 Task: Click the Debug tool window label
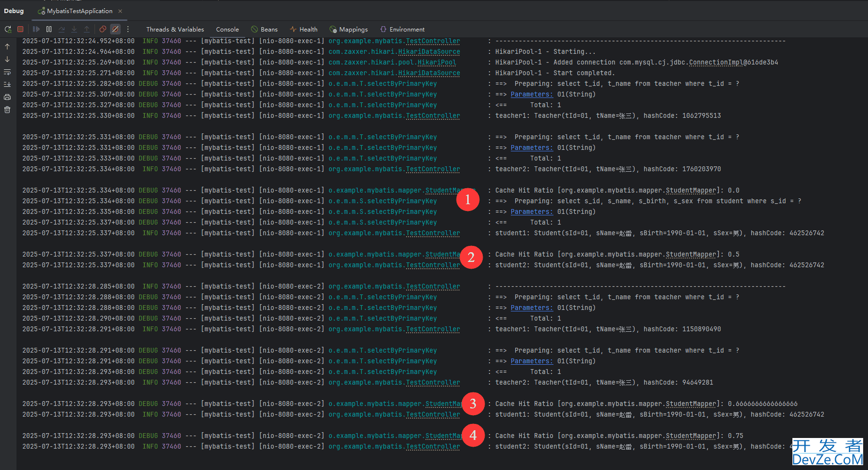pos(14,11)
